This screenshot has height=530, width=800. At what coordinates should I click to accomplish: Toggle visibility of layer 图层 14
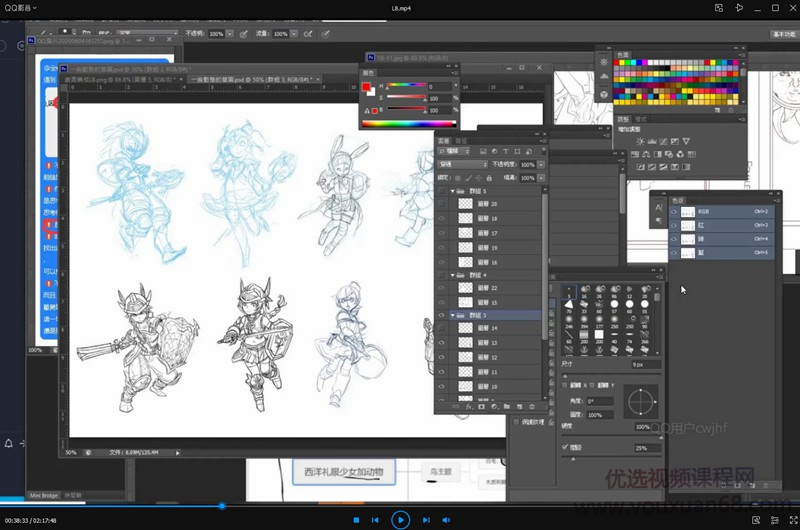tap(442, 328)
